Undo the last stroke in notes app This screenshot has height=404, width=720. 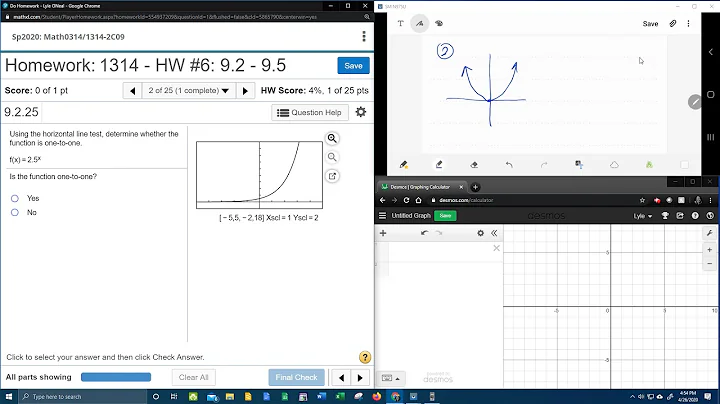point(509,164)
